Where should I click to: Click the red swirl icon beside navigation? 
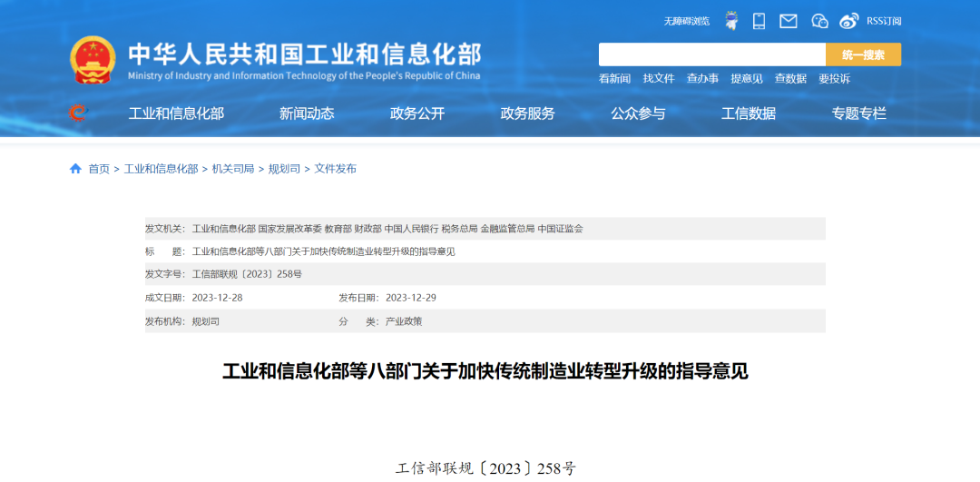[78, 113]
